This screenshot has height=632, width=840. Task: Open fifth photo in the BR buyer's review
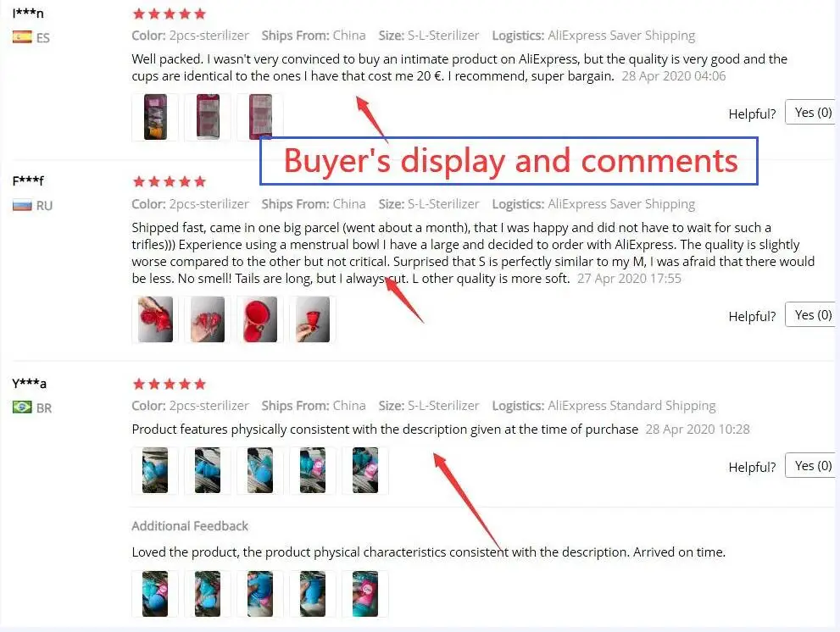coord(365,470)
